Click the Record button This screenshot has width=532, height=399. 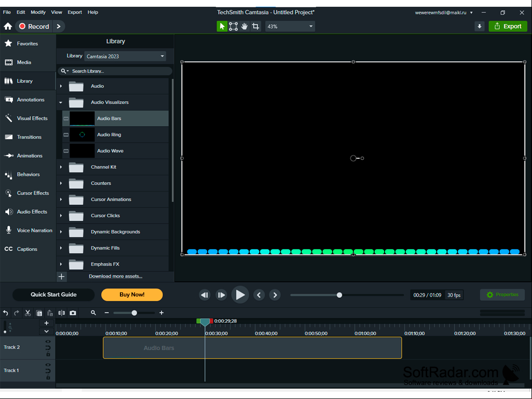coord(34,26)
